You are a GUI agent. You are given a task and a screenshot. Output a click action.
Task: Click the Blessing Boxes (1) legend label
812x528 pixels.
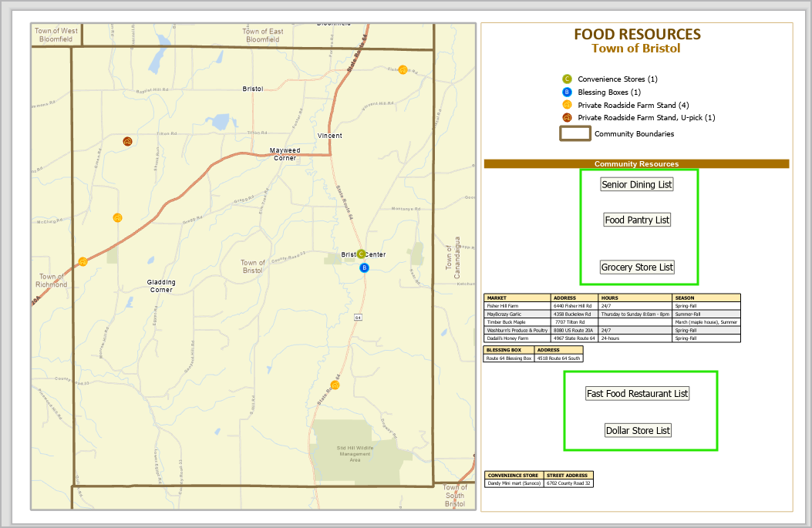609,92
